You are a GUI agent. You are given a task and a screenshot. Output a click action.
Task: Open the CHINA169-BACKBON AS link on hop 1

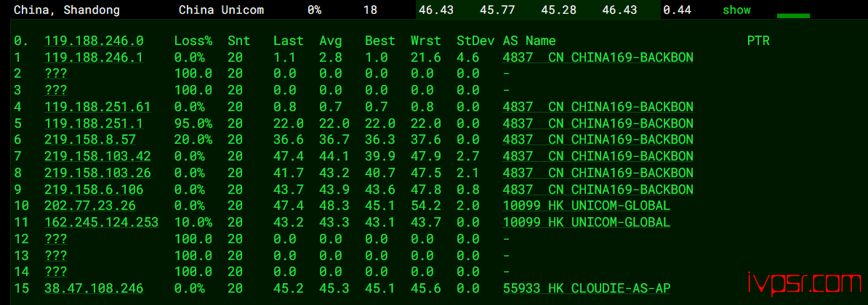pos(598,57)
